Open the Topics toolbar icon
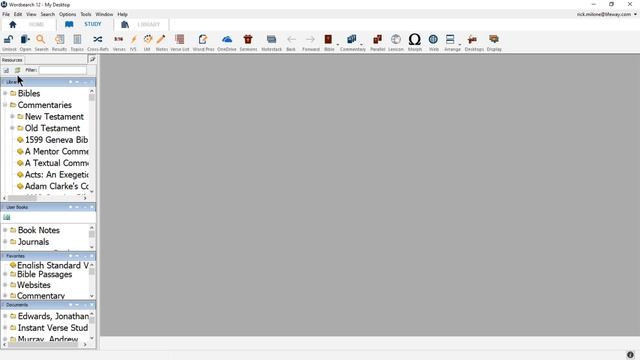 tap(77, 40)
